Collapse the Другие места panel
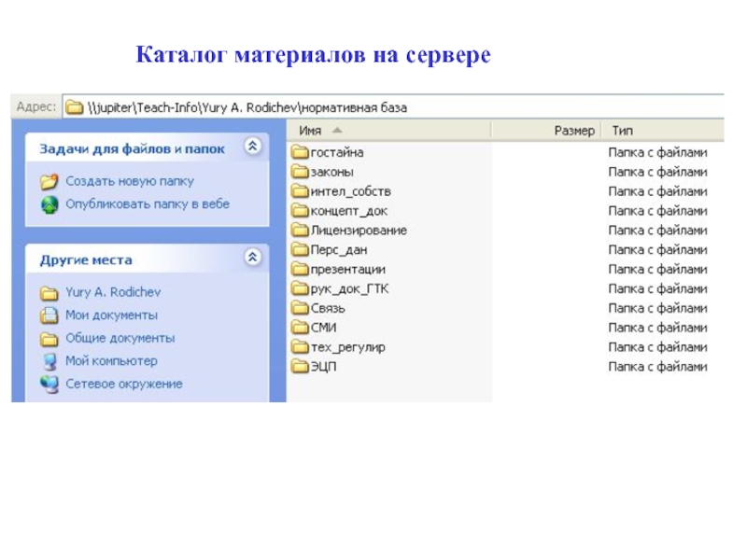 pyautogui.click(x=251, y=259)
